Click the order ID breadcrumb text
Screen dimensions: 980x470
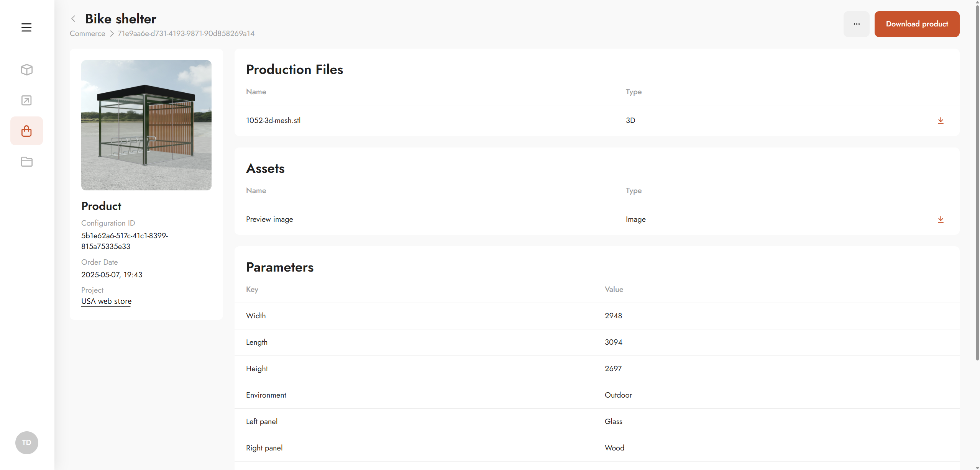pyautogui.click(x=185, y=34)
